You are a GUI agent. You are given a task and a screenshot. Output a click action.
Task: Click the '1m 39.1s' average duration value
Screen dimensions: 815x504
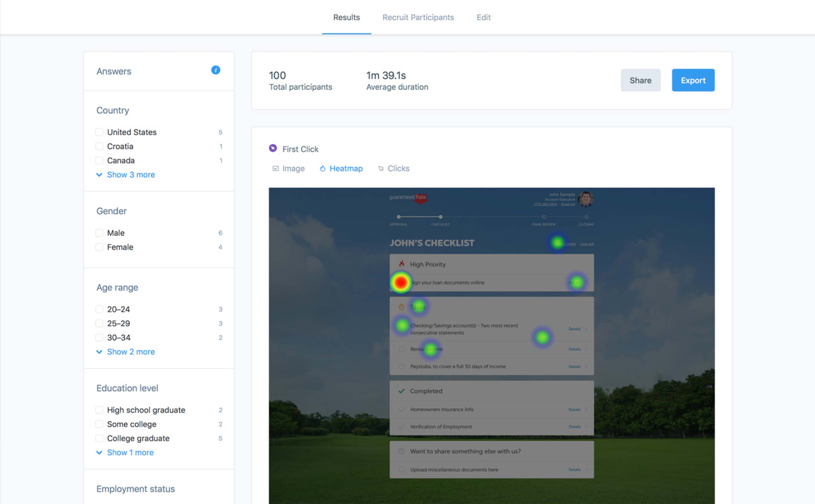386,76
